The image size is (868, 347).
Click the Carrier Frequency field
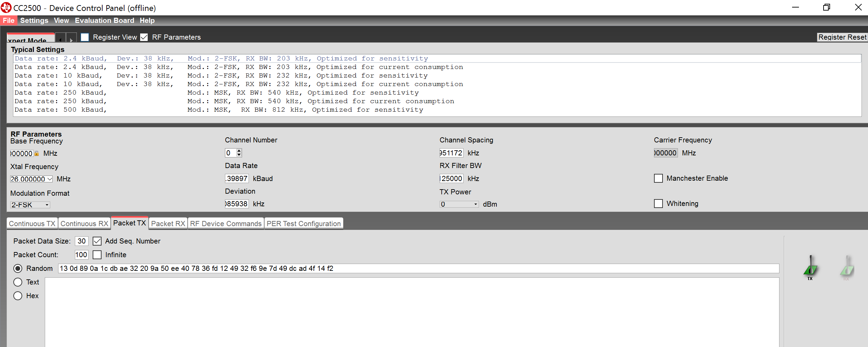[666, 153]
